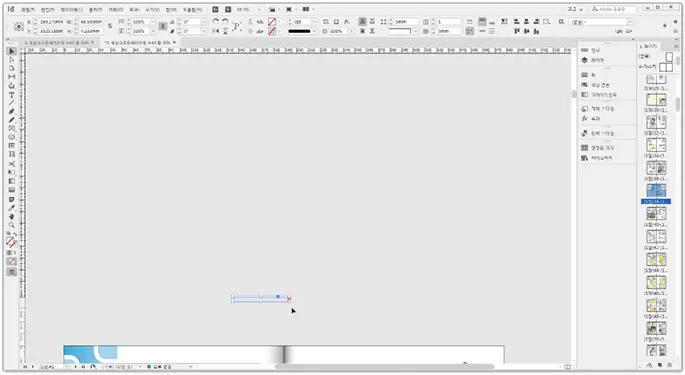The image size is (685, 375).
Task: Open the Edit menu
Action: 48,9
